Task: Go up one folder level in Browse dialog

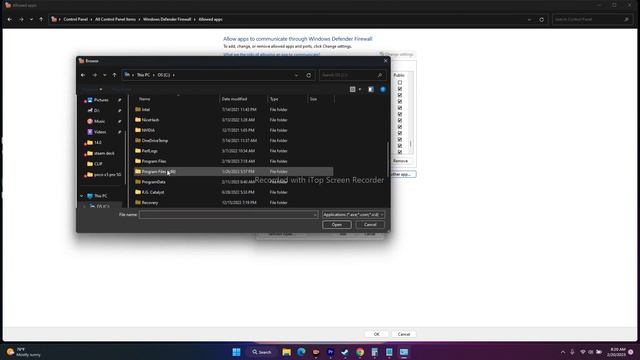Action: [x=114, y=75]
